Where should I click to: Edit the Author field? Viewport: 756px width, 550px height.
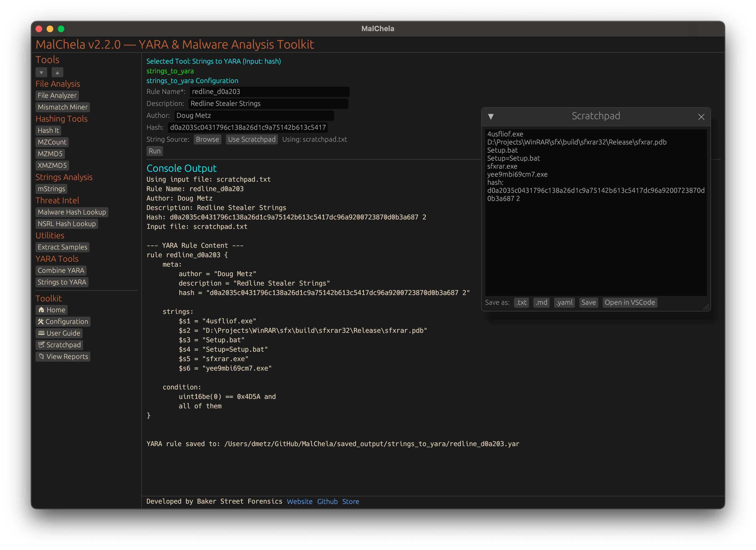pyautogui.click(x=254, y=116)
